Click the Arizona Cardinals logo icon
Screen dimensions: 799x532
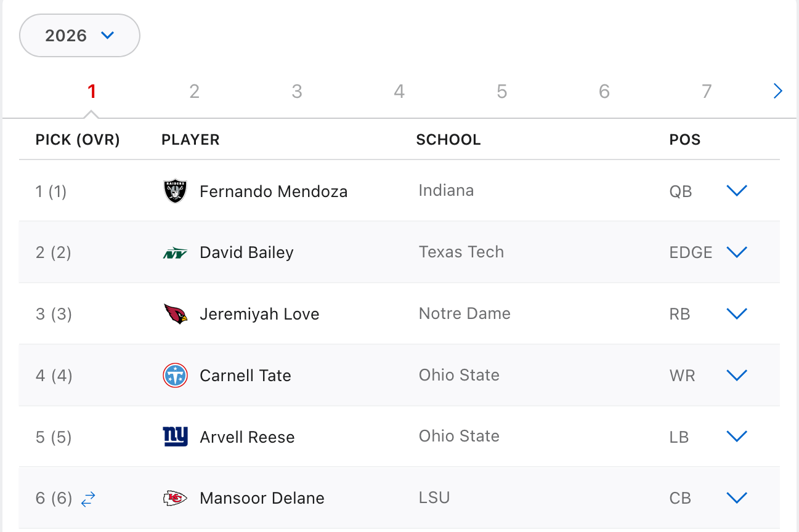click(x=175, y=314)
